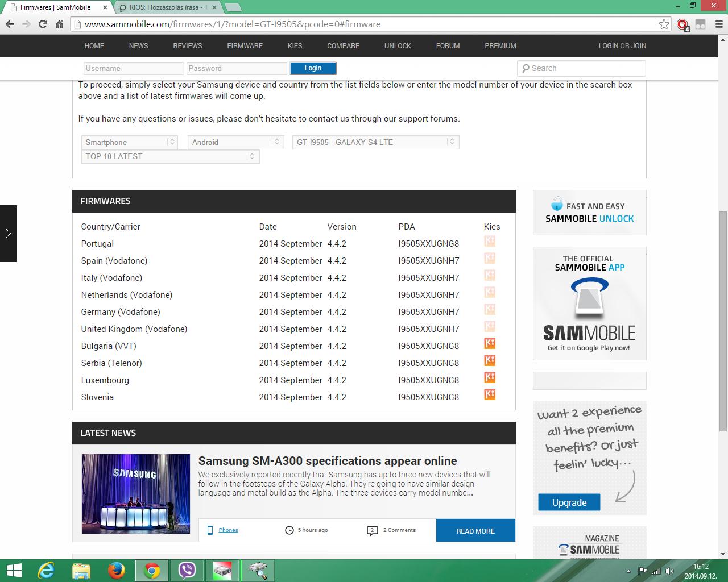Click the phone icon beside Phones

(x=210, y=530)
